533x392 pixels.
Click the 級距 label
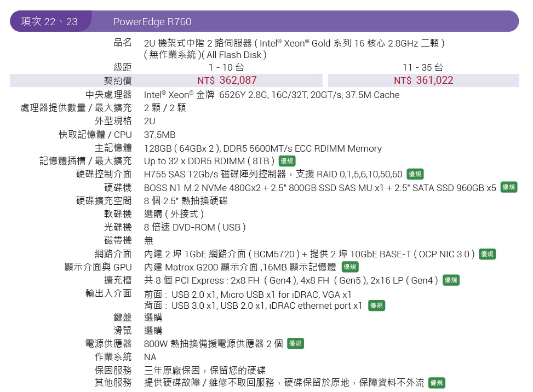122,67
